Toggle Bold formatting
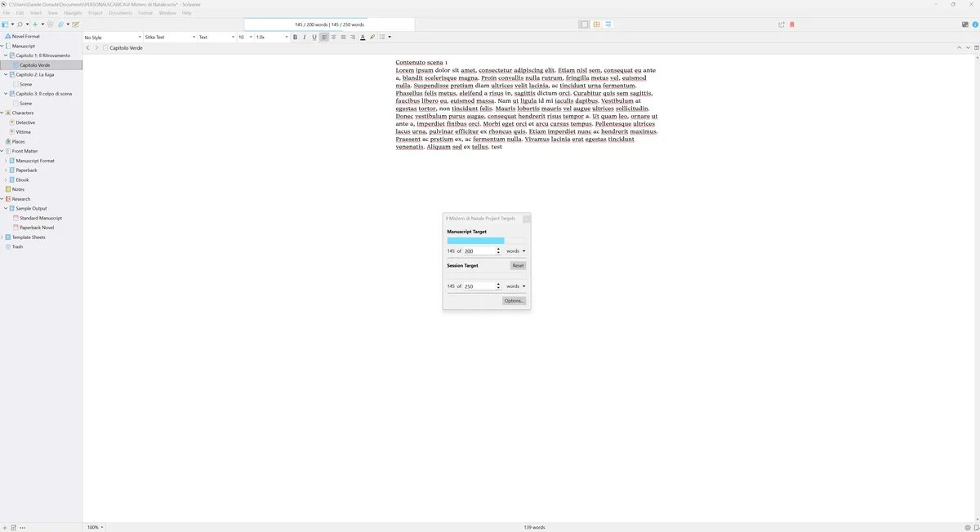Image resolution: width=980 pixels, height=532 pixels. tap(295, 37)
